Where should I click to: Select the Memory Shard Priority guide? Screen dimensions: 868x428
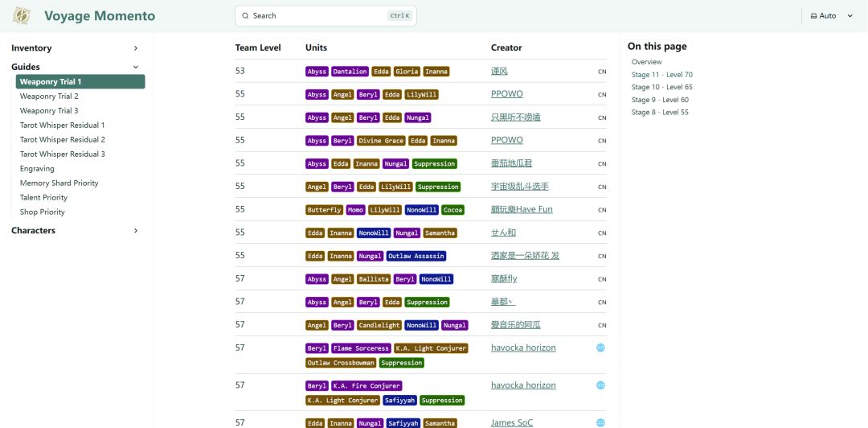tap(59, 183)
